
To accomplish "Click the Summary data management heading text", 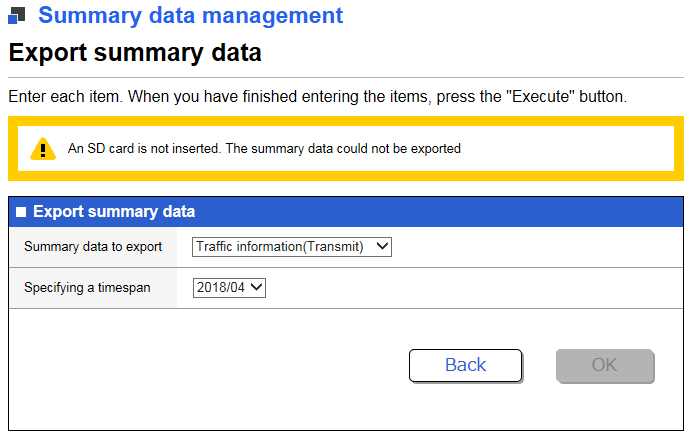I will (x=190, y=16).
